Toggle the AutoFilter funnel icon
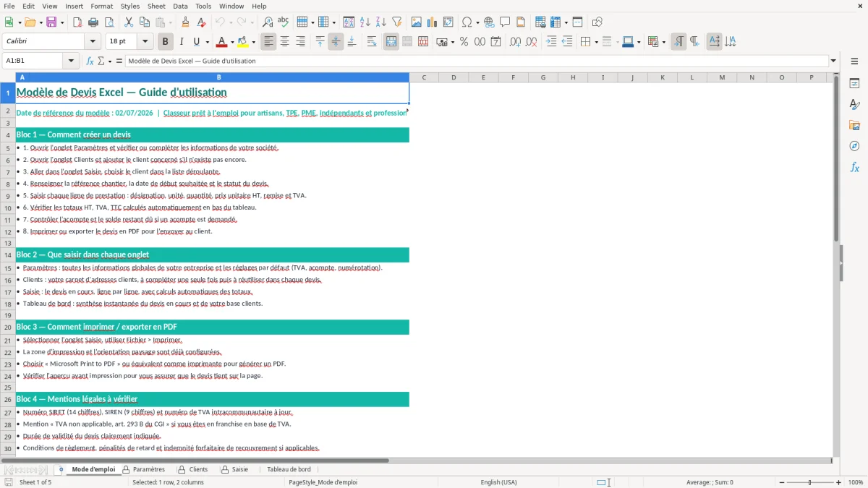Viewport: 868px width, 488px height. [397, 22]
